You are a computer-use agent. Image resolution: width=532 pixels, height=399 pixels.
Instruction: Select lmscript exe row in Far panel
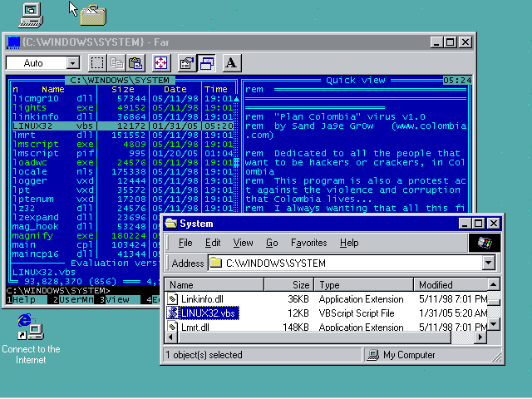coord(123,144)
